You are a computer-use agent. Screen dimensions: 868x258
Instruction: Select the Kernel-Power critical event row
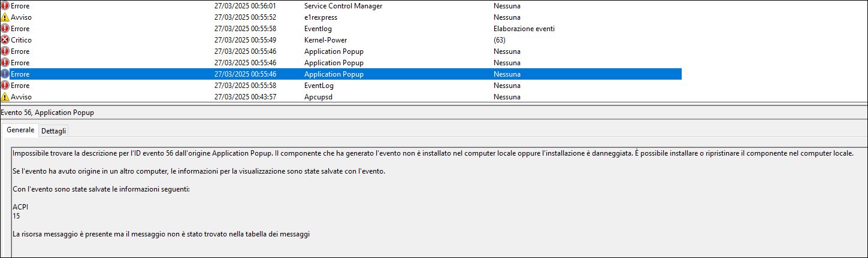pyautogui.click(x=341, y=40)
